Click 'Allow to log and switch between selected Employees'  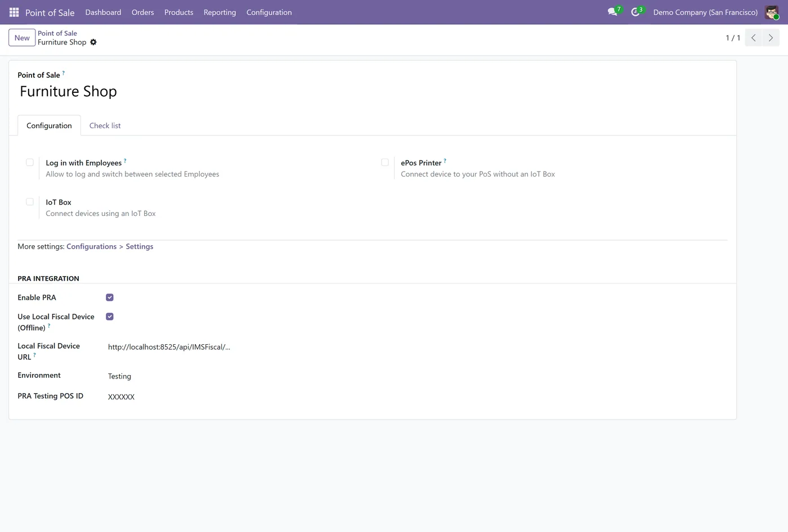pos(132,174)
